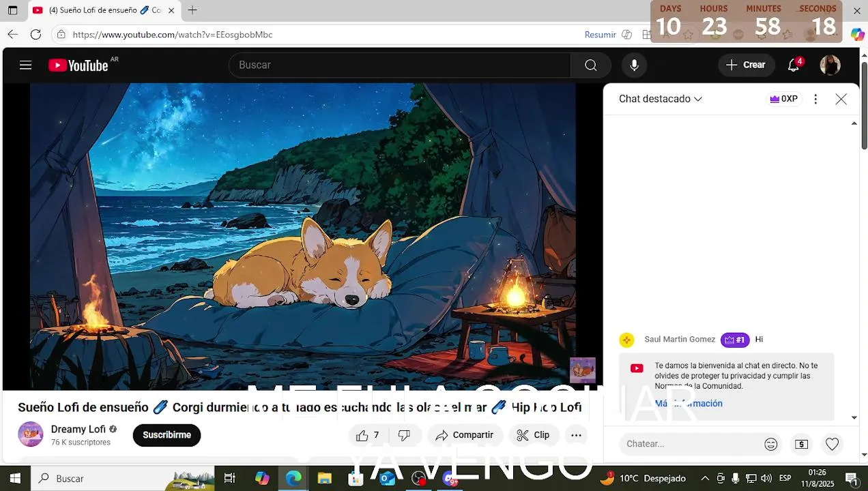The height and width of the screenshot is (491, 868).
Task: Click Saul Martin Gomez's name in chat
Action: (680, 340)
